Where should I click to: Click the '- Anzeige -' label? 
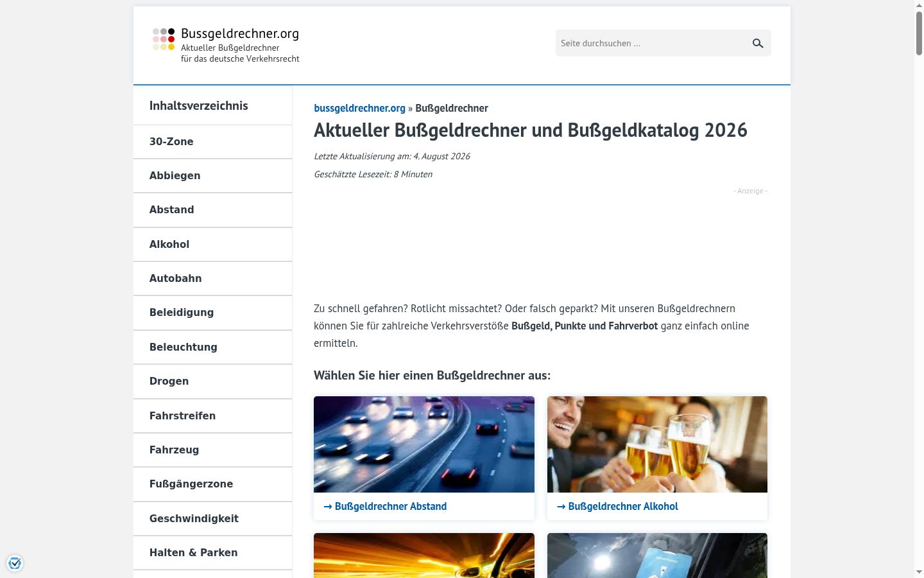(751, 191)
